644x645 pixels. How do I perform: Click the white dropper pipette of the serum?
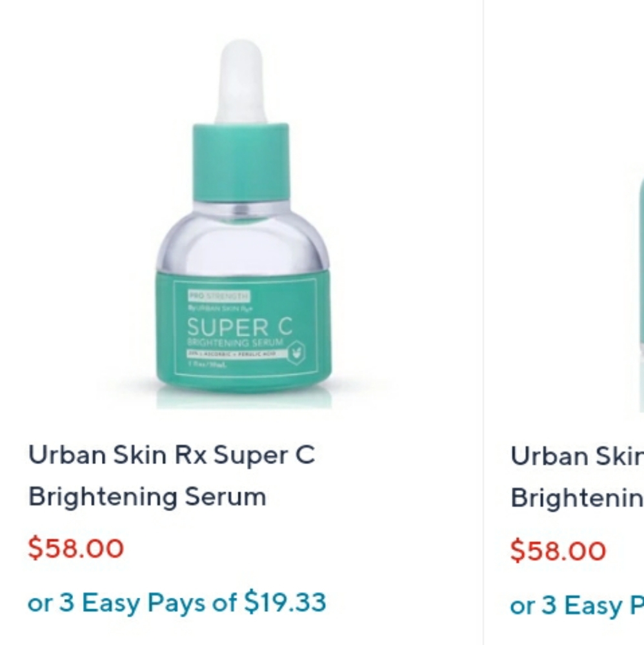point(239,77)
